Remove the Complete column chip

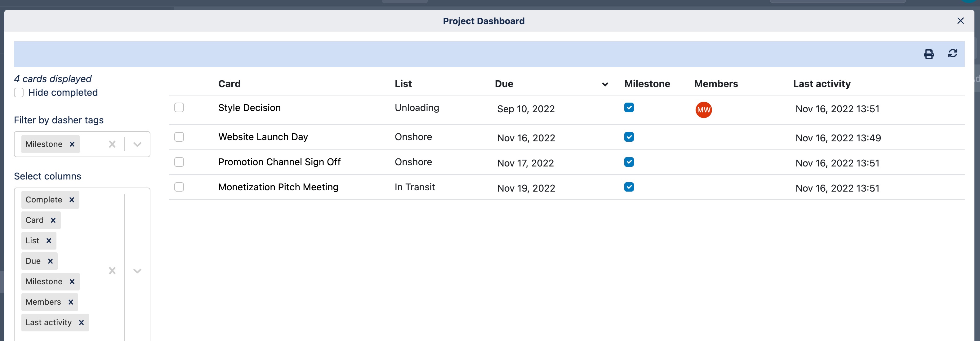72,199
